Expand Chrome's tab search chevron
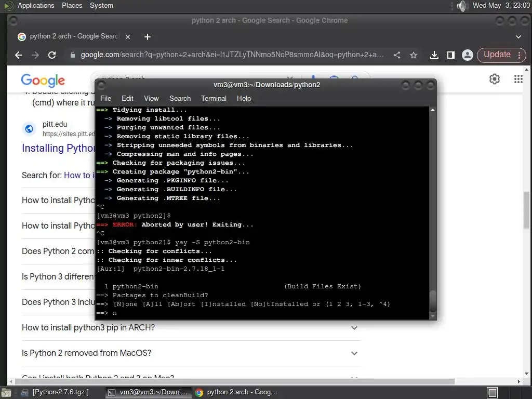The height and width of the screenshot is (399, 532). [x=518, y=37]
